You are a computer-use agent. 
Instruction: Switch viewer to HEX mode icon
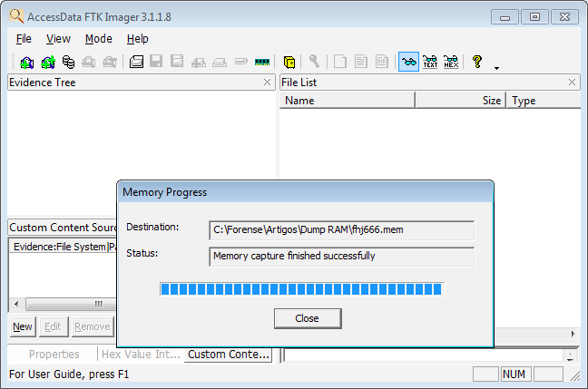[x=451, y=62]
